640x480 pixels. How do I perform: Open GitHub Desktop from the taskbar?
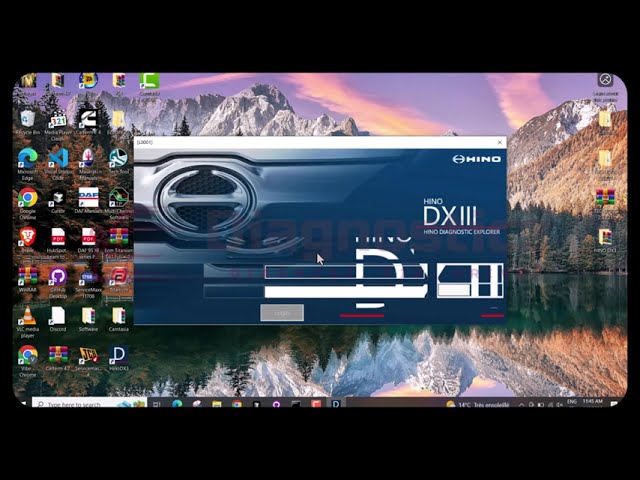[x=276, y=404]
